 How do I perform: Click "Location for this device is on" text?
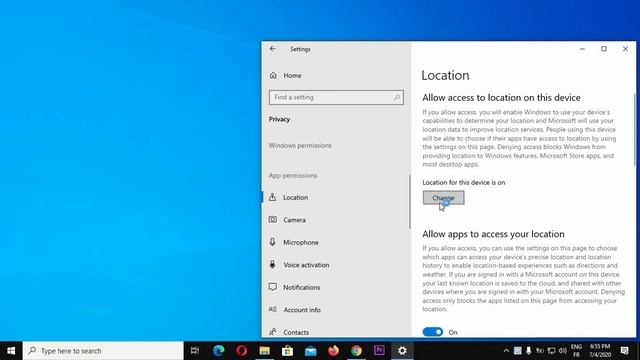(464, 182)
